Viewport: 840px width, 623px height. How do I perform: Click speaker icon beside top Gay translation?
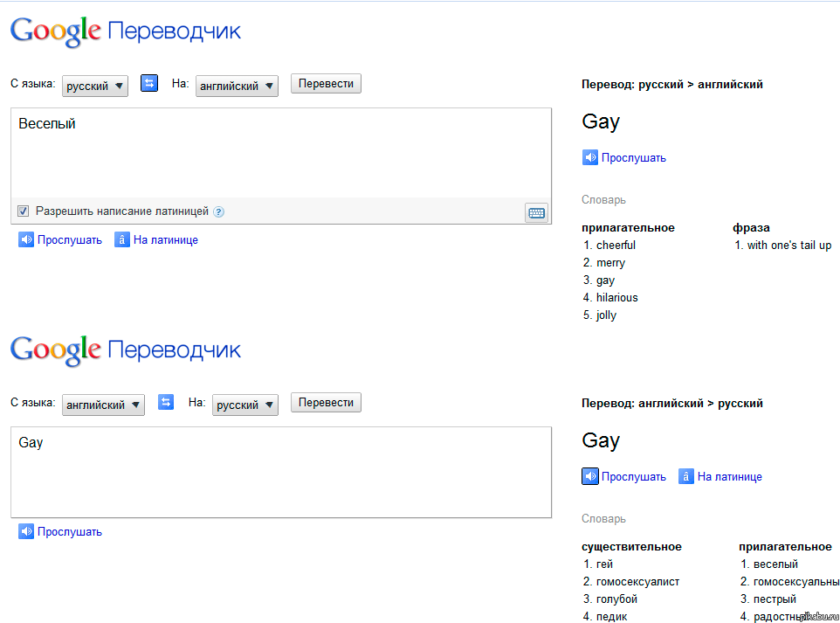tap(590, 157)
